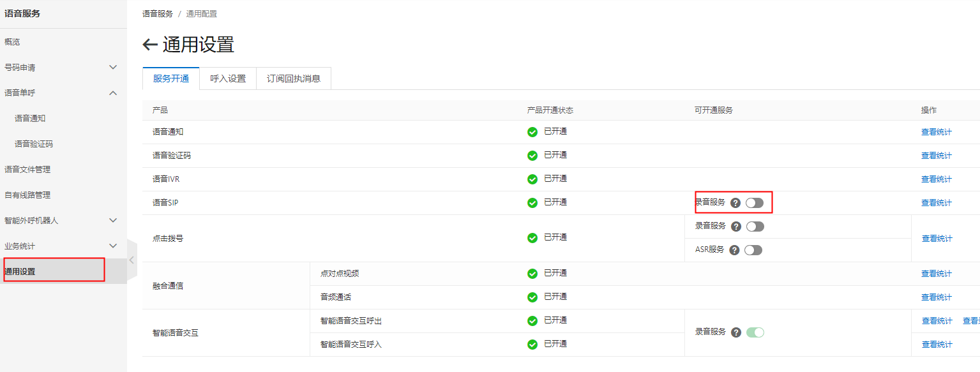Click the green check icon in 点对点视频 row
This screenshot has width=980, height=372.
(x=532, y=274)
